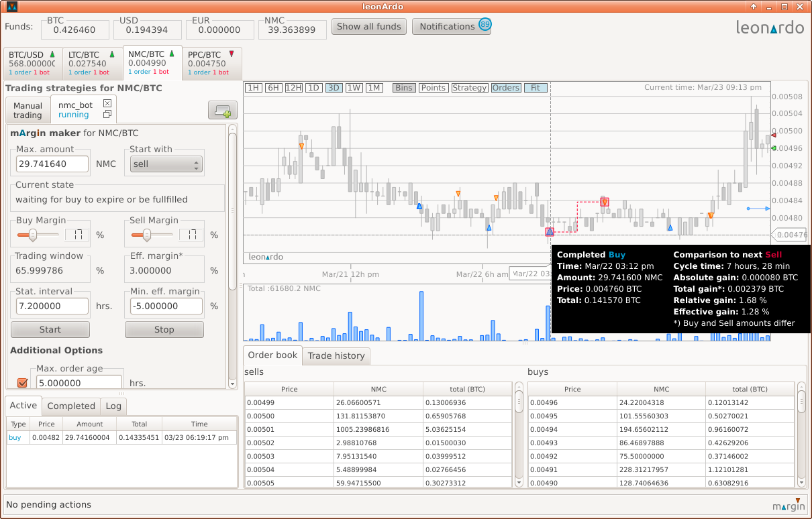Select the rightmost orange sell marker on chart
812x519 pixels.
click(x=711, y=215)
